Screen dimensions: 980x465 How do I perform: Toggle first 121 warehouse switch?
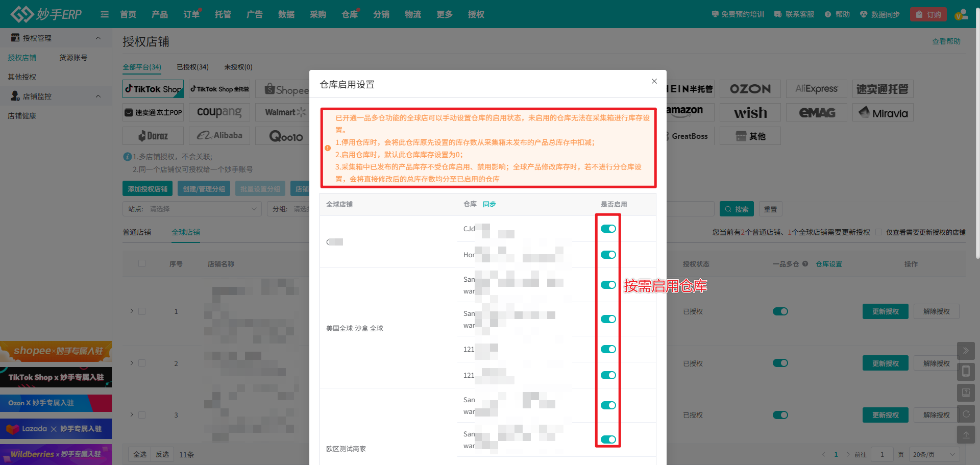(x=608, y=349)
